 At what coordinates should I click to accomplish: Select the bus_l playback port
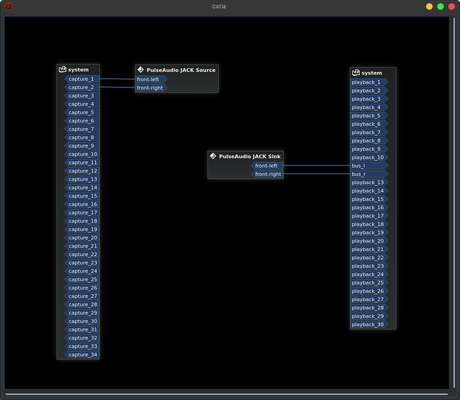tap(369, 166)
